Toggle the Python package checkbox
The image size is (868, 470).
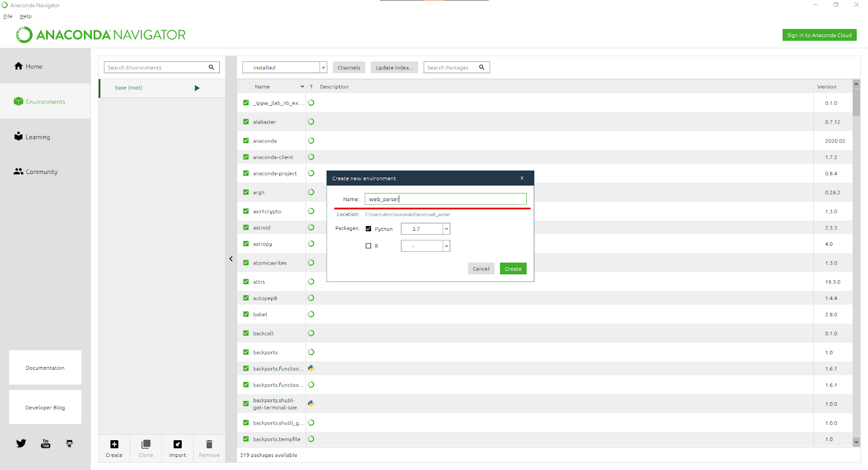[368, 229]
